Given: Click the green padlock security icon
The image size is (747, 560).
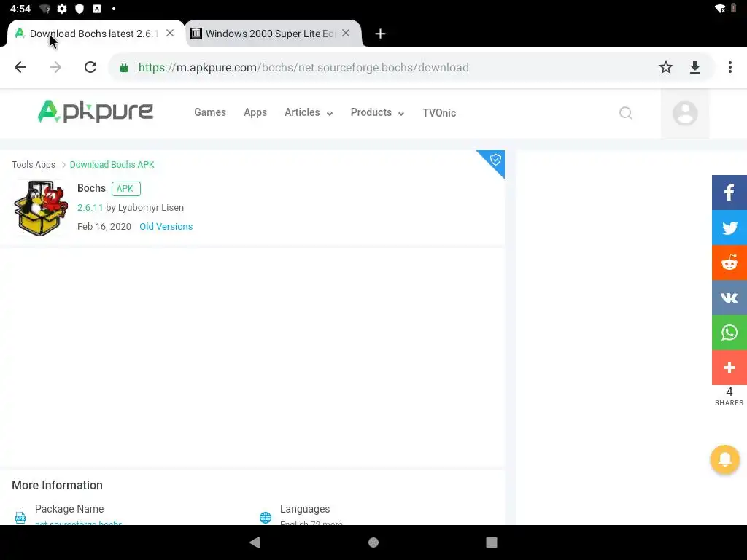Looking at the screenshot, I should tap(124, 68).
